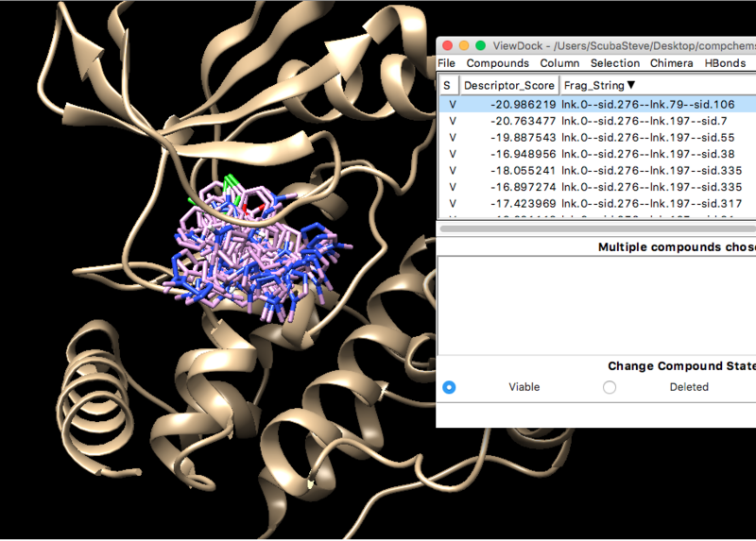Select row with score -16.897274
Image resolution: width=756 pixels, height=541 pixels.
pos(597,187)
